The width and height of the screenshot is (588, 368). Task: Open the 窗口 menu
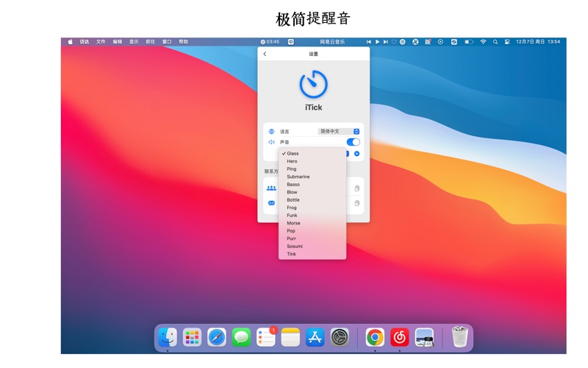click(x=167, y=42)
